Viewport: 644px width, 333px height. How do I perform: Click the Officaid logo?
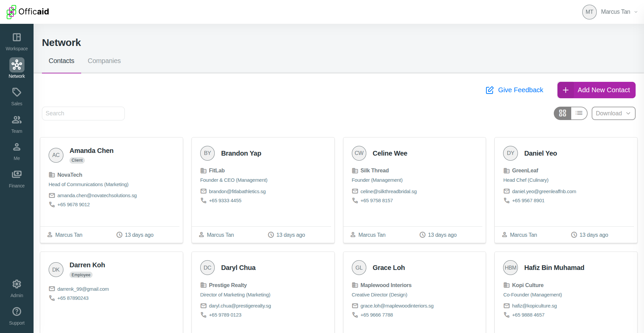click(28, 12)
